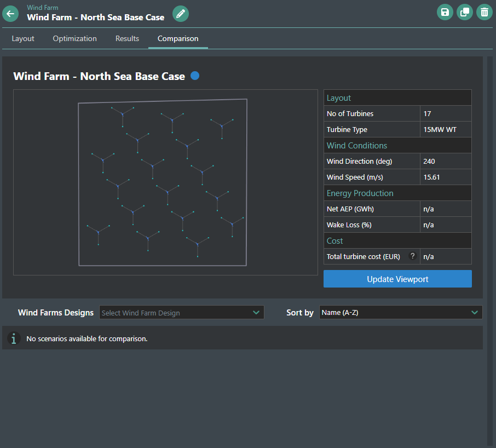Viewport: 496px width, 448px height.
Task: Delete the wind farm with trash icon
Action: (x=485, y=13)
